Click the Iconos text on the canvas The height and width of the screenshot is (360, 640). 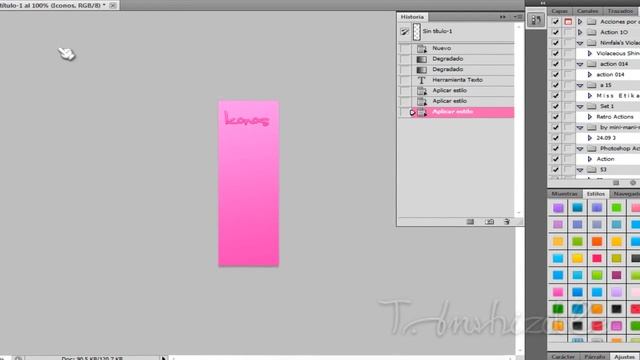click(x=247, y=119)
